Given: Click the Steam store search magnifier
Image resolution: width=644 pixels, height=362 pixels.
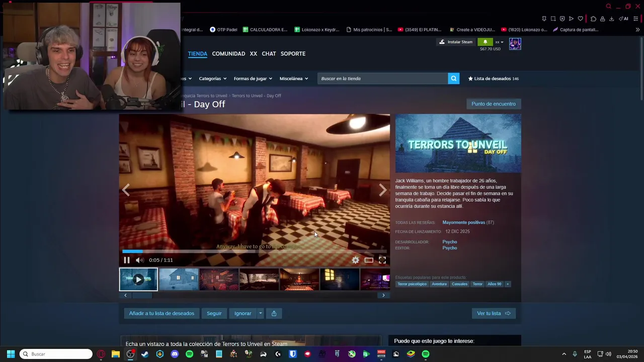Looking at the screenshot, I should tap(454, 78).
